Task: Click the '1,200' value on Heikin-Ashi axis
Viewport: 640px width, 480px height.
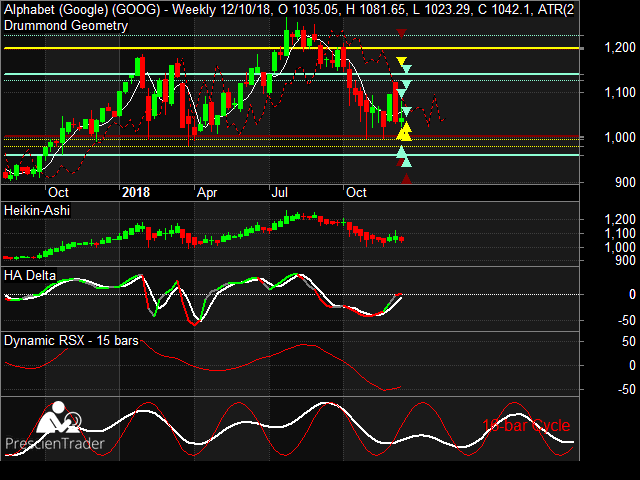Action: pyautogui.click(x=620, y=220)
